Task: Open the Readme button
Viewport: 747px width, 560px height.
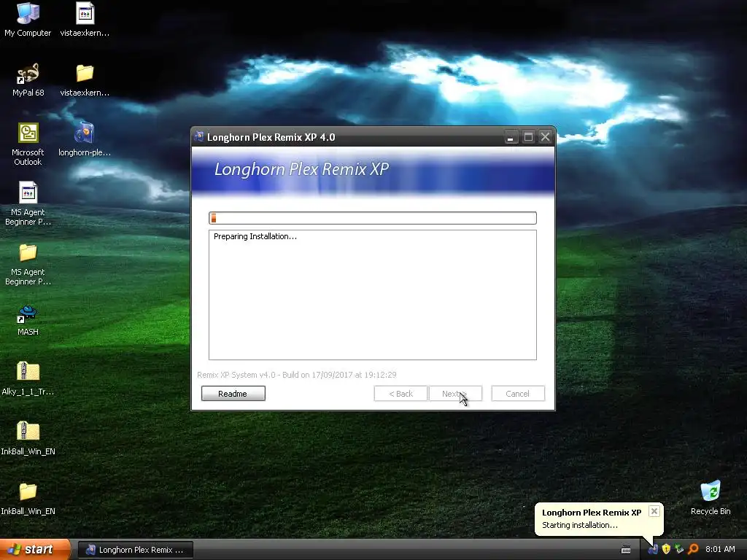Action: [x=233, y=393]
